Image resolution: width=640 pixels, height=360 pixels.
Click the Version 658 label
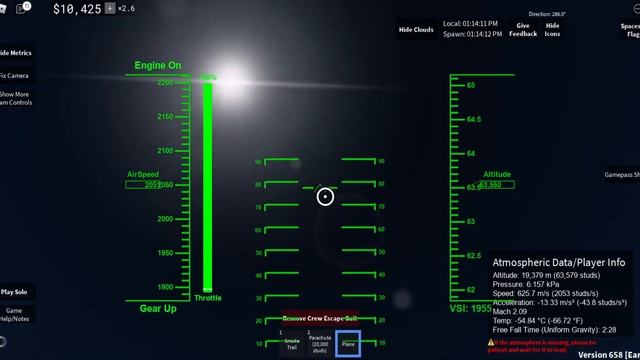[609, 355]
